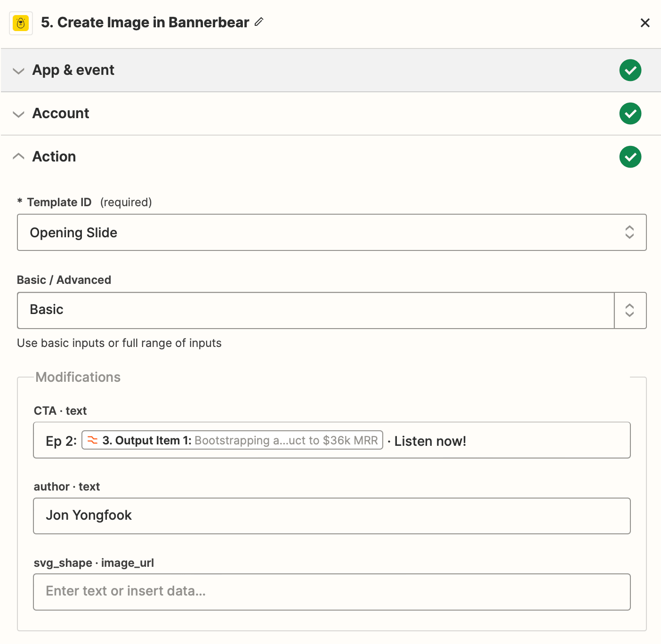Collapse the Action section

(x=18, y=156)
